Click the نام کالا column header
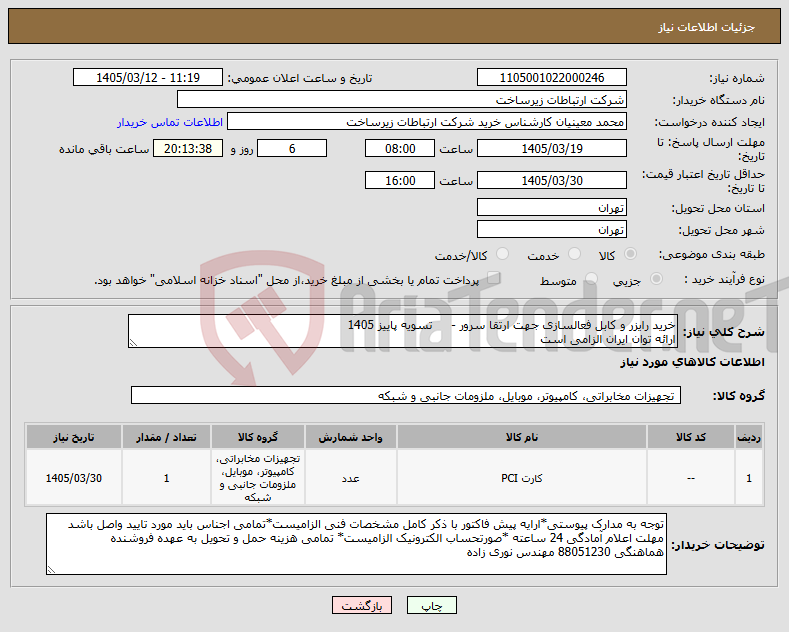The height and width of the screenshot is (632, 789). [522, 437]
